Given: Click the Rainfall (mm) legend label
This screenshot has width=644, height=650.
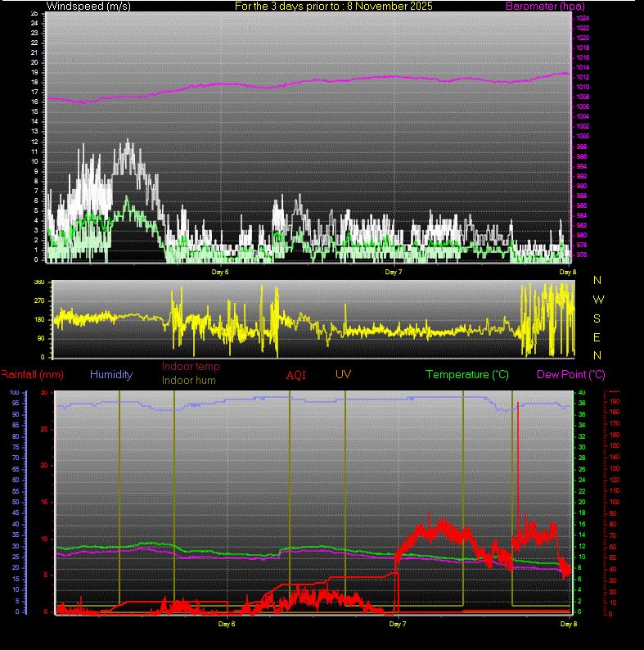Looking at the screenshot, I should coord(32,375).
